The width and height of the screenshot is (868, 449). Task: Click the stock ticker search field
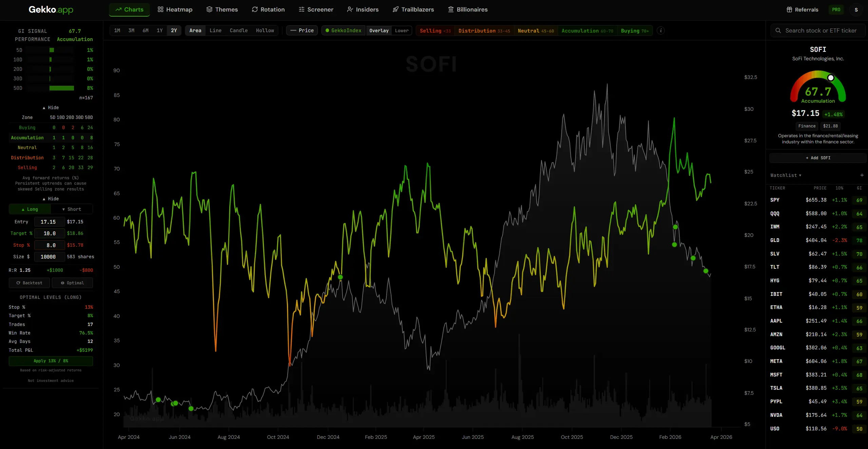pyautogui.click(x=817, y=30)
